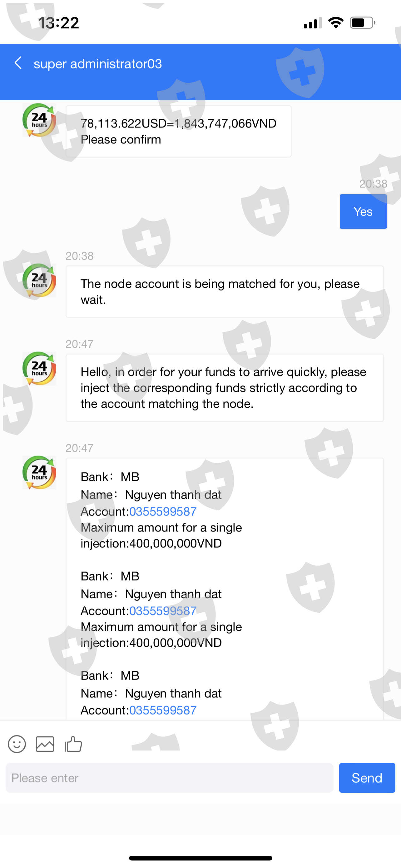Tap the Wi-Fi icon in the status bar
Screen dimensions: 401x868
[x=336, y=23]
